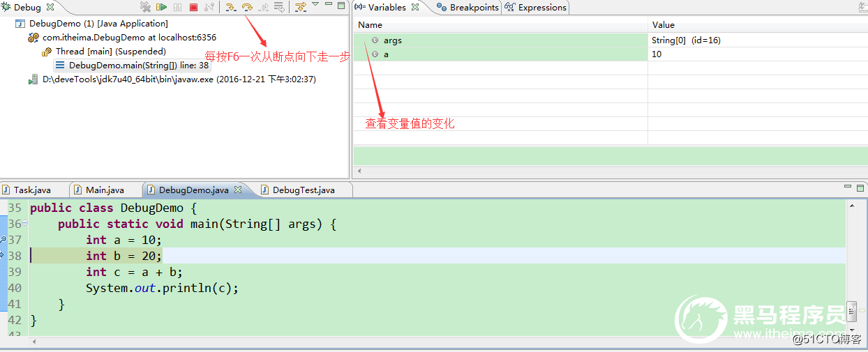The image size is (868, 352).
Task: Collapse the main method fold at line 36
Action: [x=24, y=223]
